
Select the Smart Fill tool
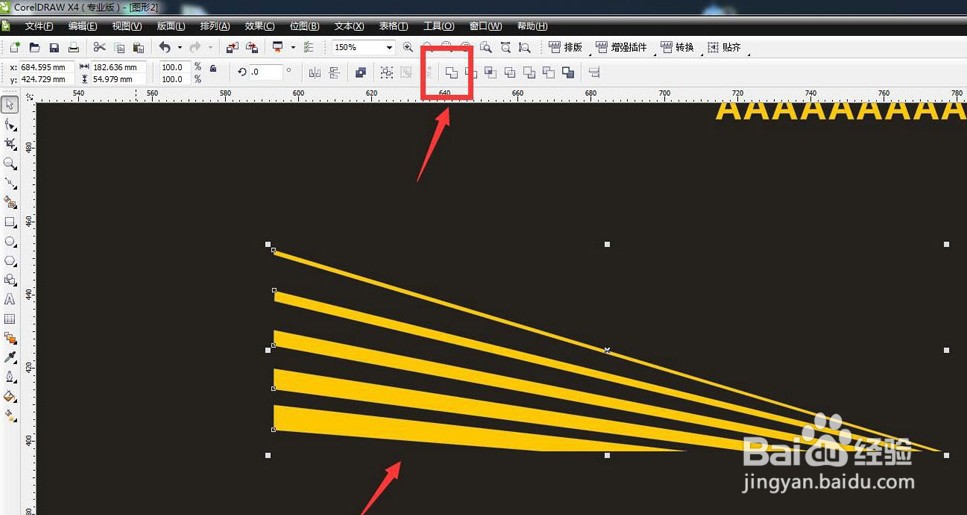10,202
